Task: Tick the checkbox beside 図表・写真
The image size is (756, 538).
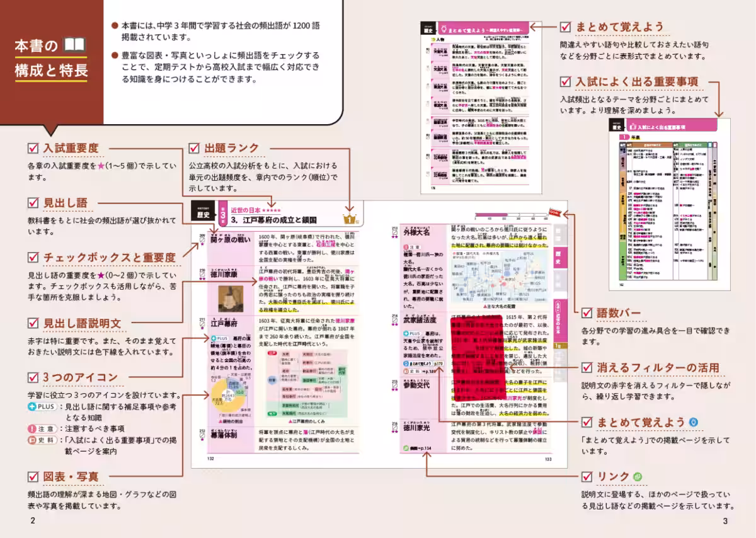Action: pos(34,476)
